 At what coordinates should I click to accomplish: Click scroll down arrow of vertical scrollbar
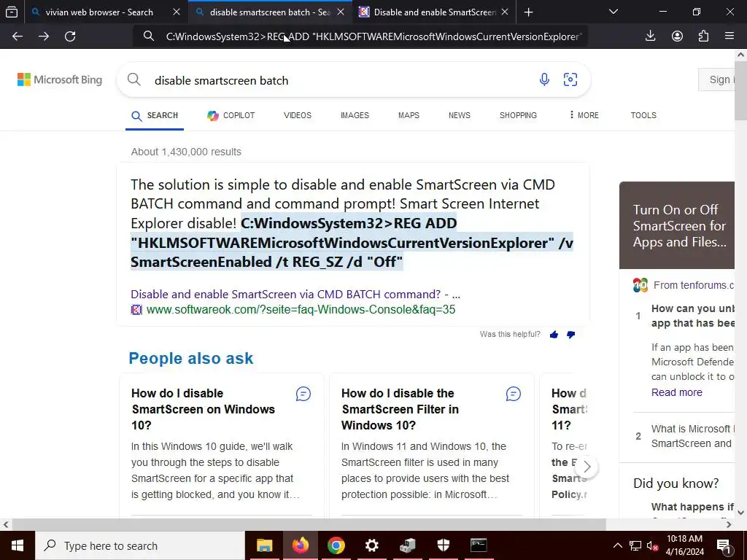741,513
